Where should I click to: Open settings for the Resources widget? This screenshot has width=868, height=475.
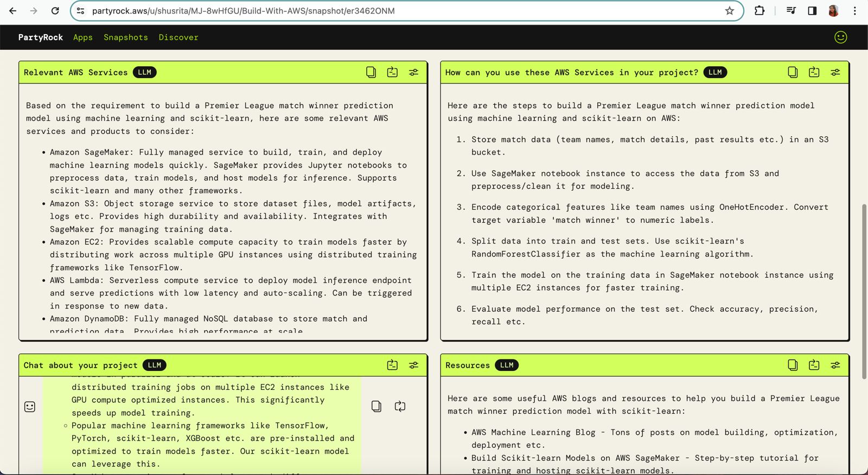pos(835,365)
